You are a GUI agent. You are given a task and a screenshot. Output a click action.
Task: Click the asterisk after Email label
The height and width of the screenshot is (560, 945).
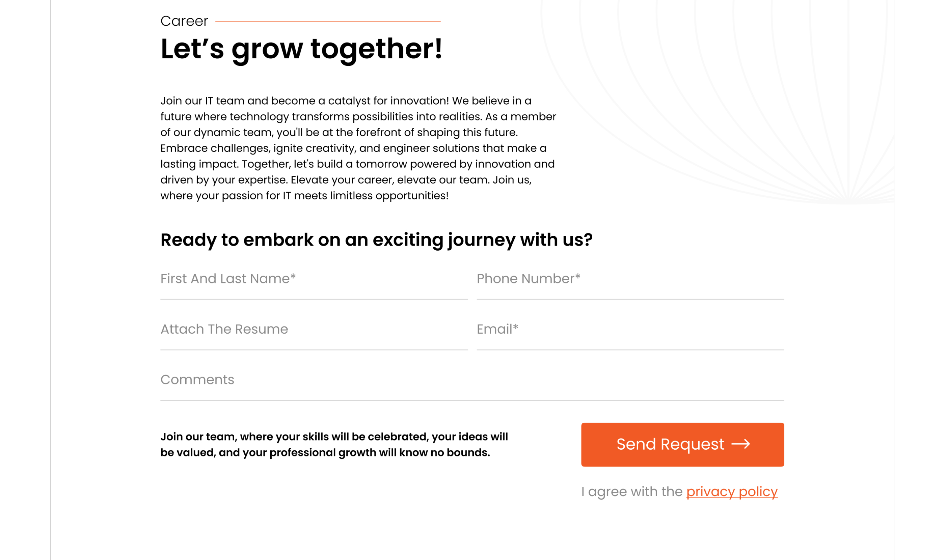pyautogui.click(x=515, y=327)
